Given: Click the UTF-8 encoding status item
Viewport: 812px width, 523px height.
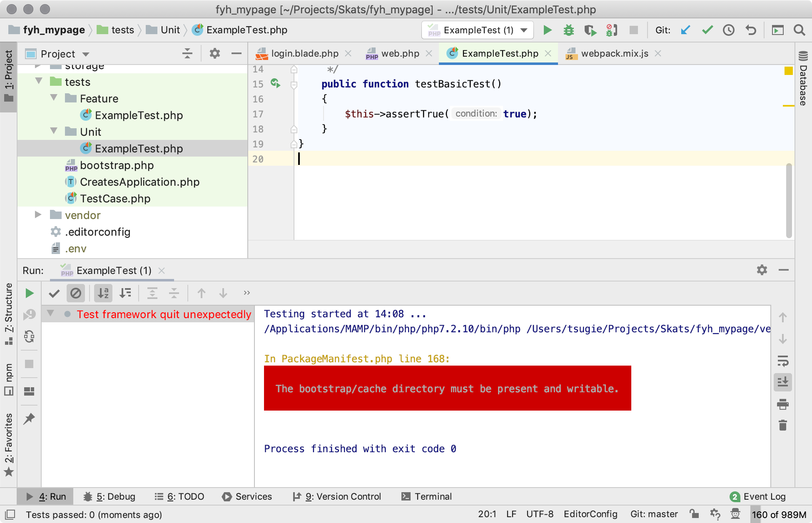Looking at the screenshot, I should (540, 514).
